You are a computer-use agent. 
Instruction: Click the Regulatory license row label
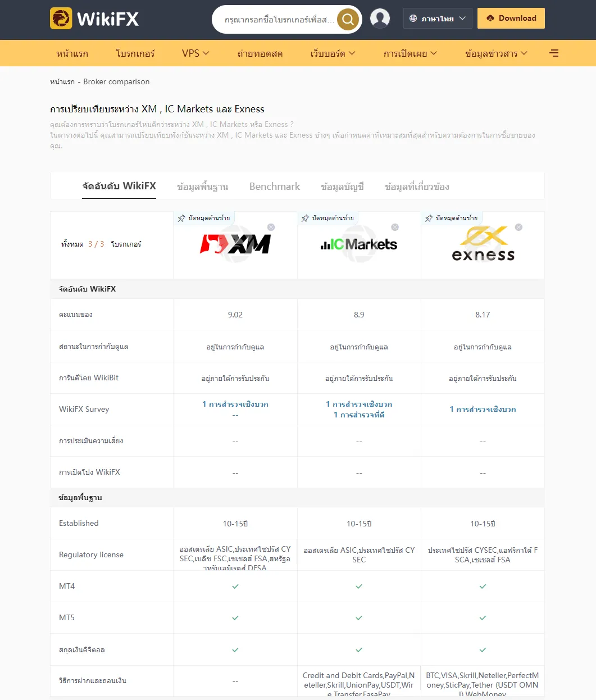[x=91, y=554]
